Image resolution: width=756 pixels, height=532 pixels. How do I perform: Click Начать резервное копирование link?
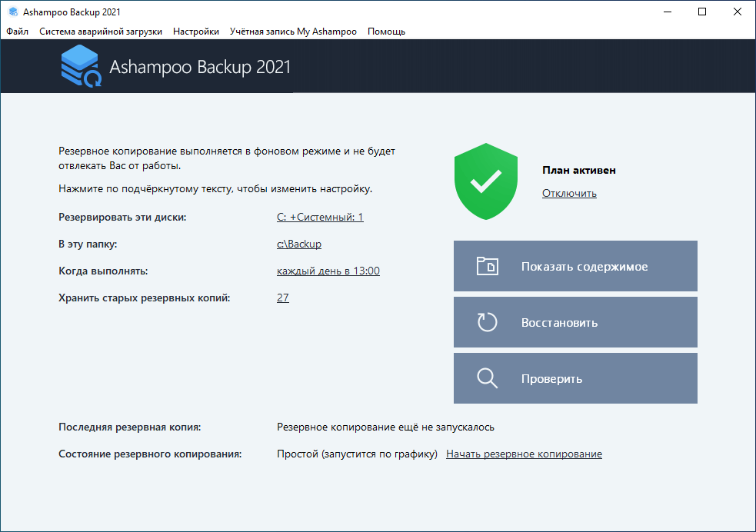[x=524, y=454]
